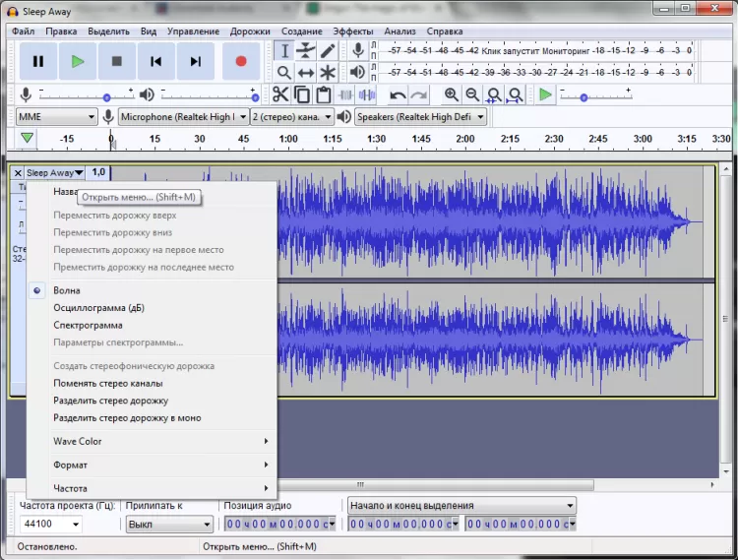Click the Skip to End button
Viewport: 738px width, 560px height.
[x=196, y=61]
